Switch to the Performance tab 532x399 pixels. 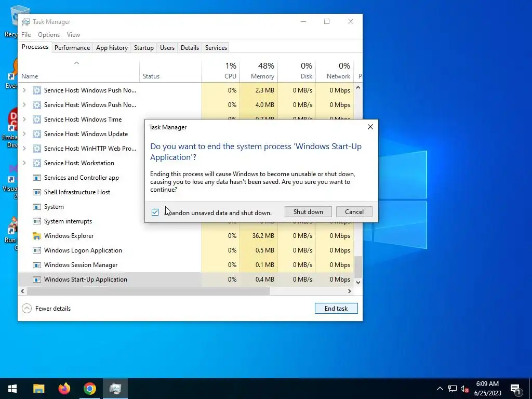[x=72, y=47]
